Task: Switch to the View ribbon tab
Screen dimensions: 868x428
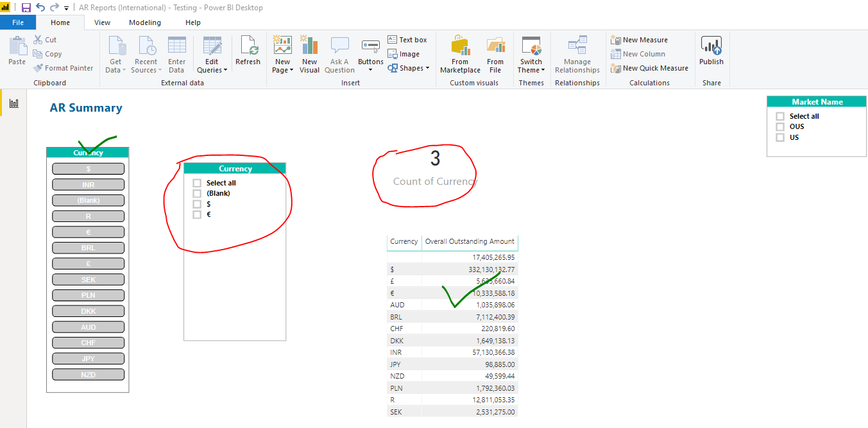Action: 102,22
